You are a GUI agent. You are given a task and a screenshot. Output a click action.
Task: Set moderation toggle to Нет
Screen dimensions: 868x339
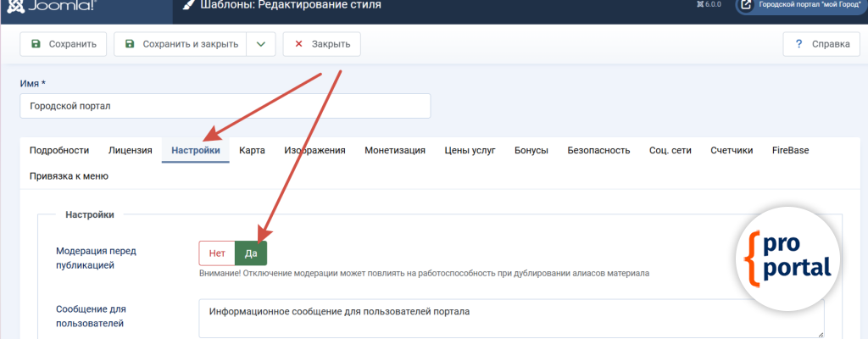(217, 253)
